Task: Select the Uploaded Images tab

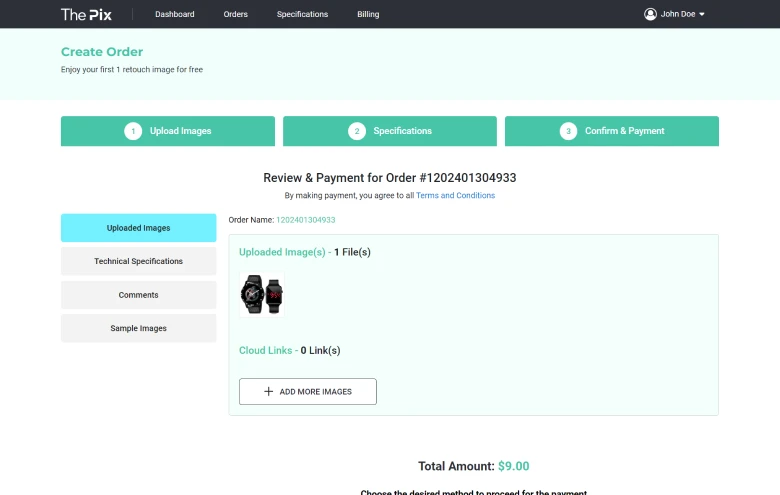Action: (138, 228)
